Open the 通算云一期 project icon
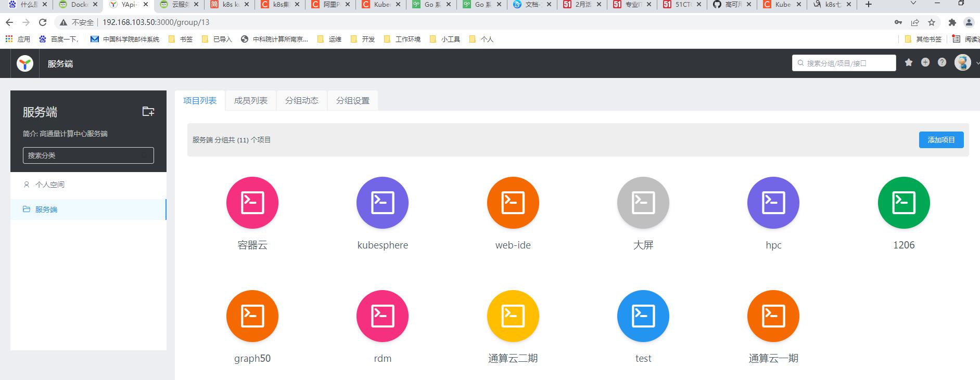 tap(773, 316)
